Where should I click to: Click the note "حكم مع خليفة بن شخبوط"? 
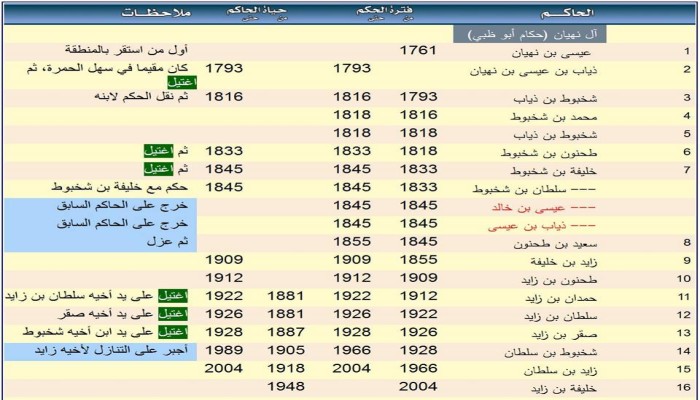tap(120, 188)
